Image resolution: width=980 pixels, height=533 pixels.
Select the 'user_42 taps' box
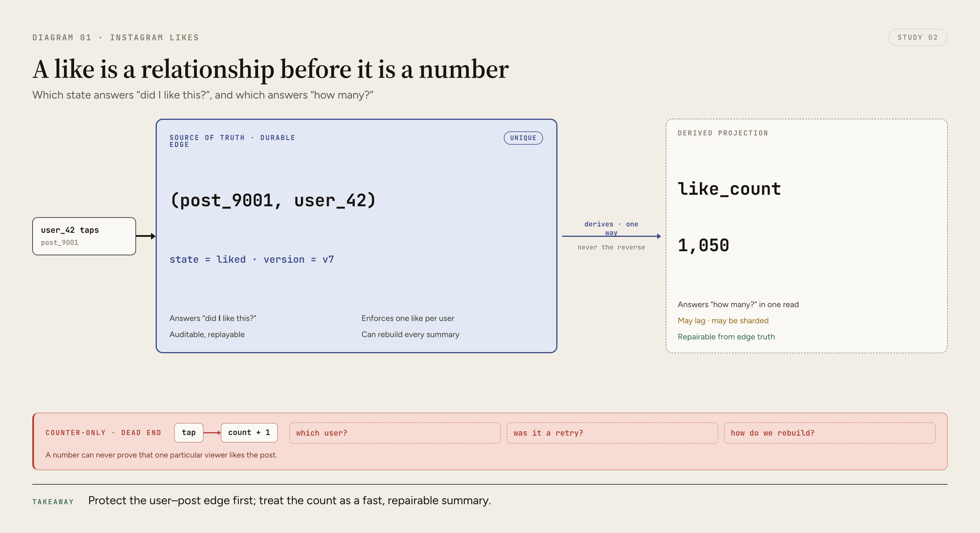(84, 236)
